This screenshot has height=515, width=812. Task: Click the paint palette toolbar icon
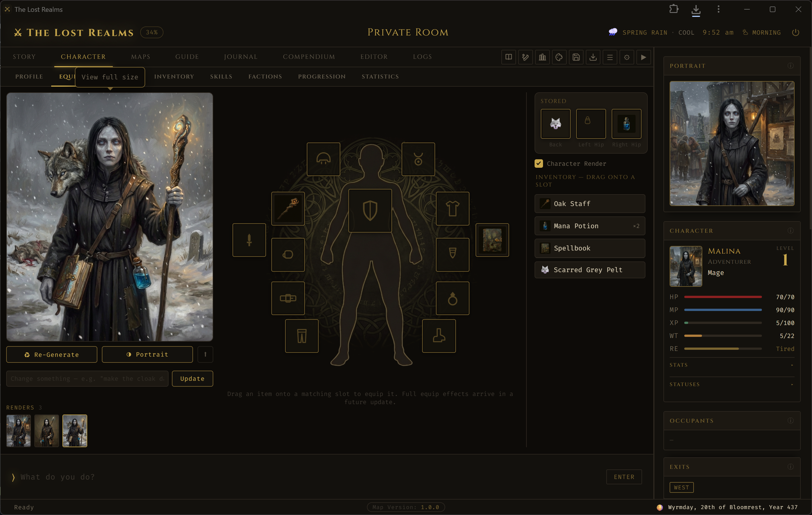click(559, 57)
